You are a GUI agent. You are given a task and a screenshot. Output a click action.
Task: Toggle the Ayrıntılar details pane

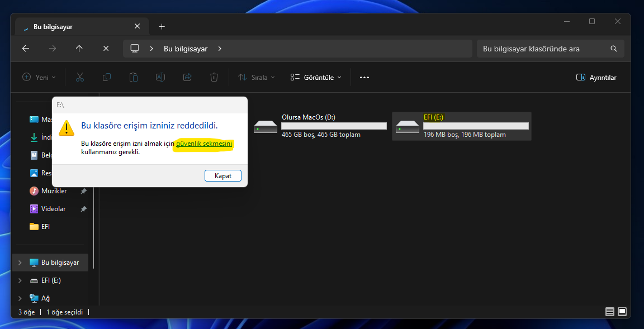pos(596,78)
